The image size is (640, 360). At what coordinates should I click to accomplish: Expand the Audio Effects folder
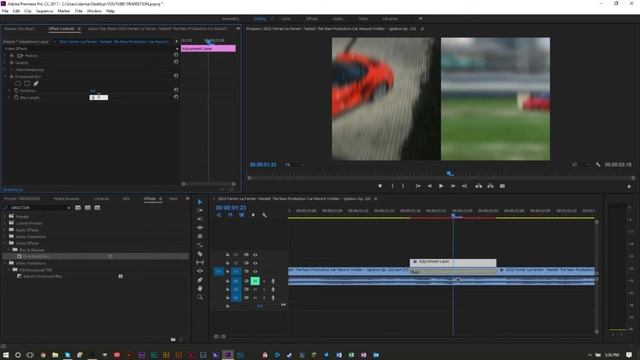click(5, 230)
